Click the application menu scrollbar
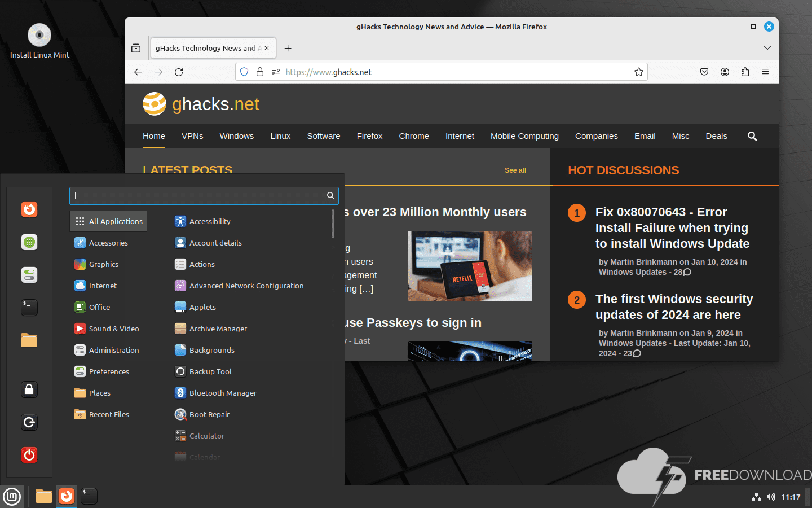This screenshot has width=812, height=508. (x=333, y=225)
